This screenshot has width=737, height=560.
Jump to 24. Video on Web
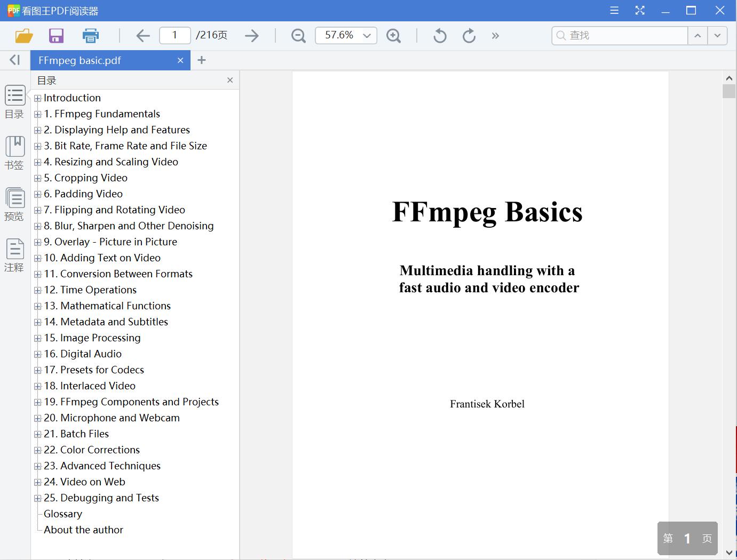84,482
